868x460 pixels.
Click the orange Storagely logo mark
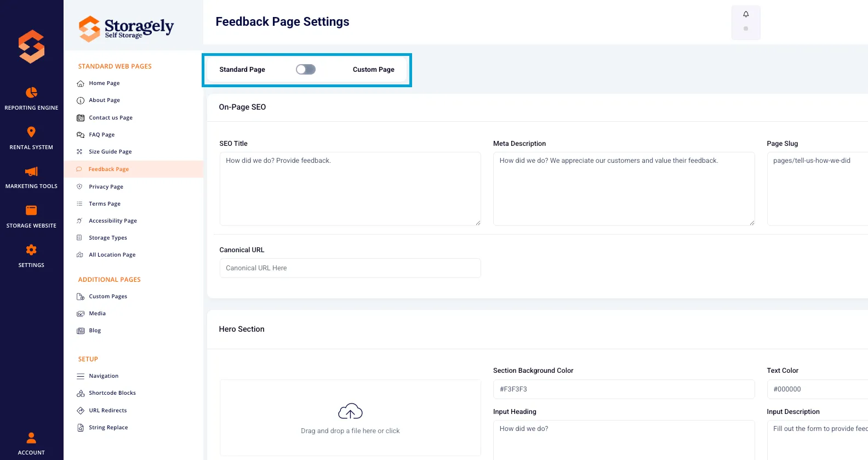click(x=32, y=46)
